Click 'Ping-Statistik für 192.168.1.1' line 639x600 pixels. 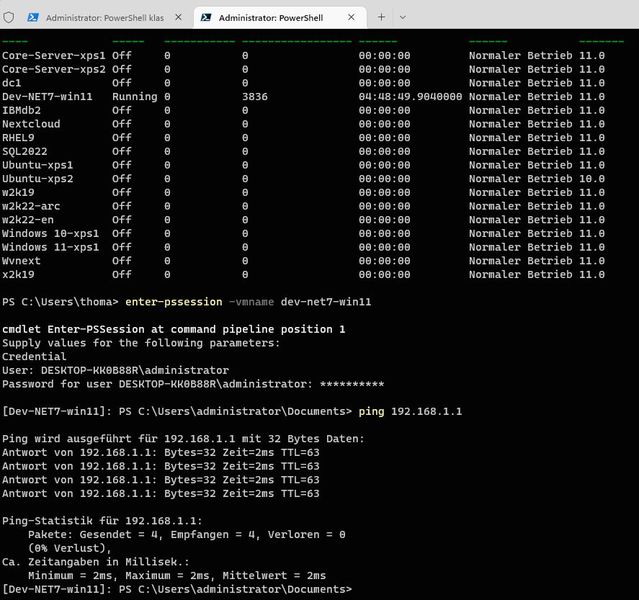pyautogui.click(x=102, y=521)
